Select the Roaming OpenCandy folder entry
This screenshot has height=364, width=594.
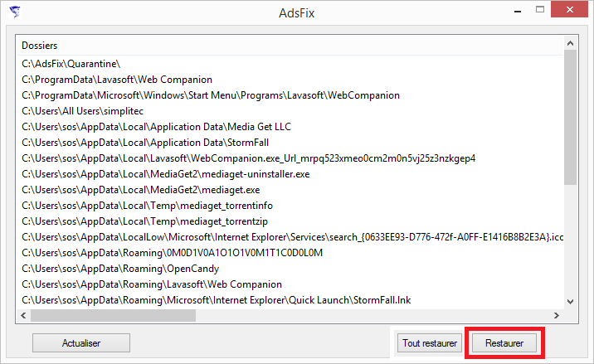pyautogui.click(x=120, y=269)
